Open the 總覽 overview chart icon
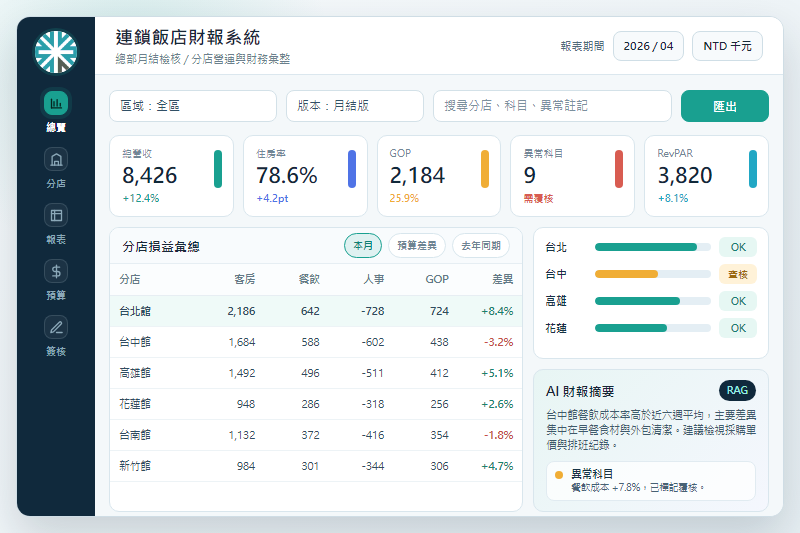800x533 pixels. tap(56, 104)
